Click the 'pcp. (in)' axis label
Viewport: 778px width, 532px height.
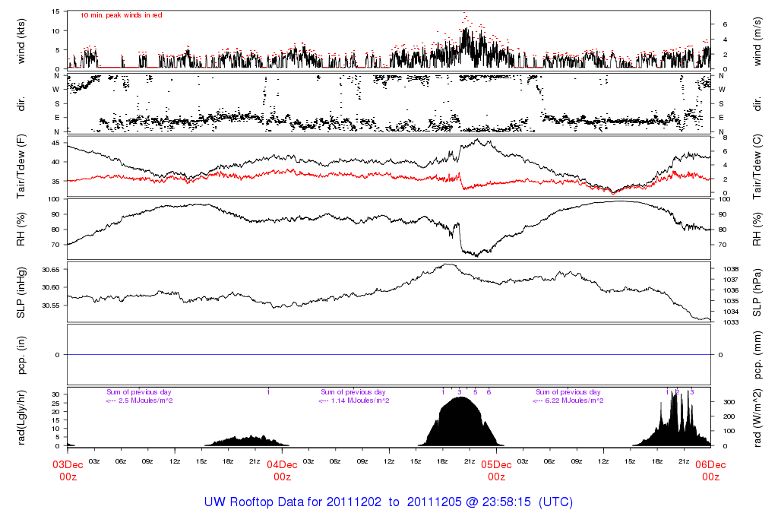pyautogui.click(x=21, y=355)
